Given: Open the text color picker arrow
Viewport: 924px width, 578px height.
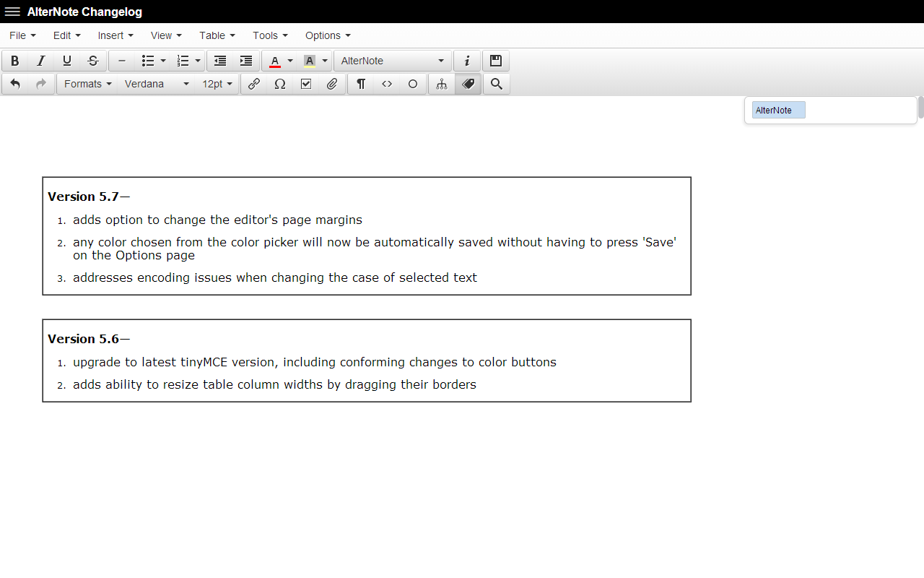Looking at the screenshot, I should (290, 61).
